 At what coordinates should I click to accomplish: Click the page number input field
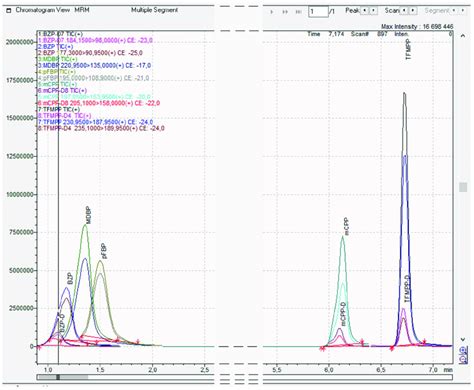pos(318,12)
